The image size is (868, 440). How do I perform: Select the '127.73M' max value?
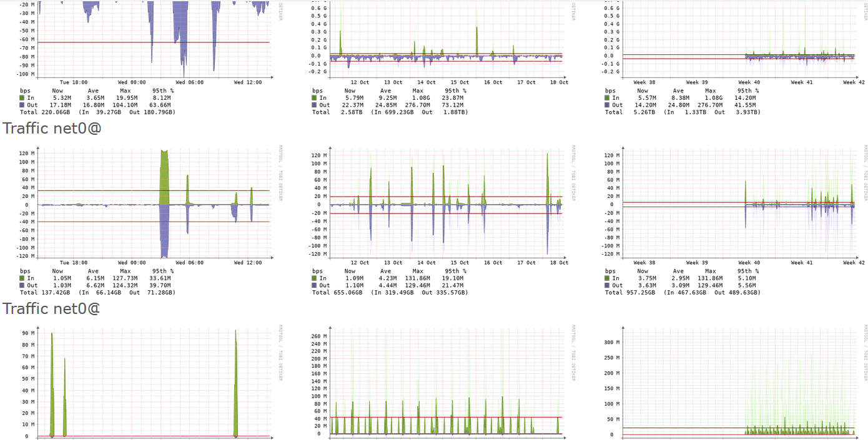pos(126,278)
